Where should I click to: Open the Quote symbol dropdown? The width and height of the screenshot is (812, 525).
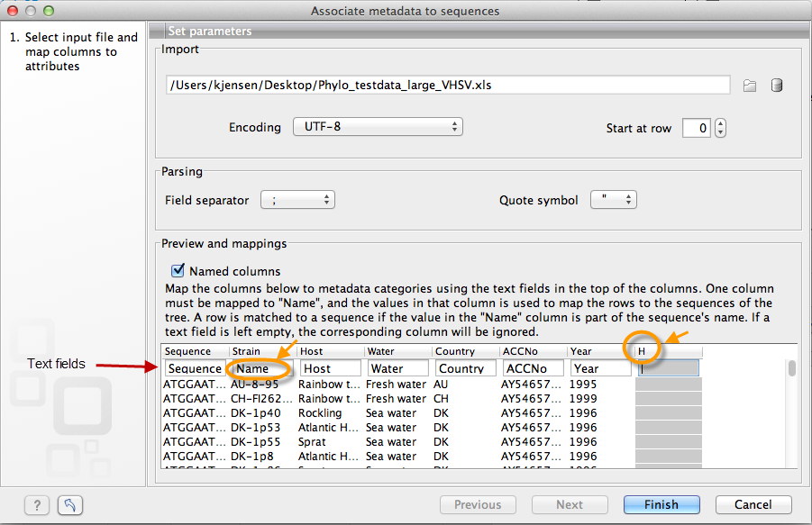613,200
